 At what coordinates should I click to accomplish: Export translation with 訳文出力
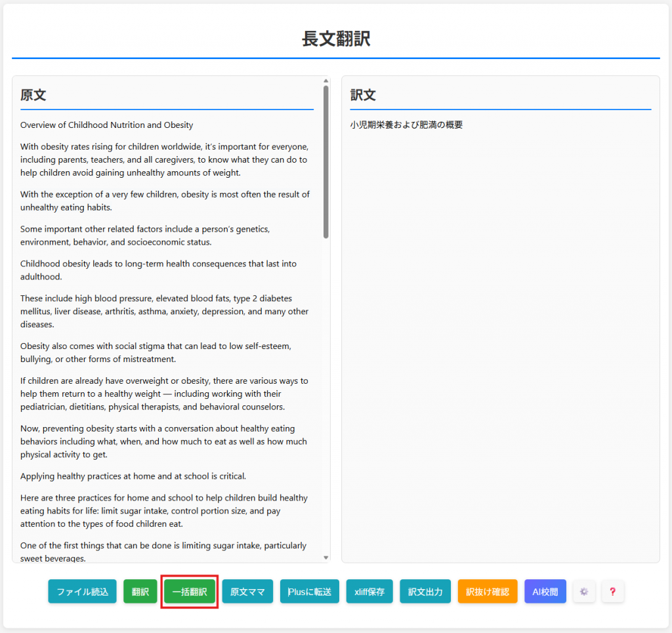[425, 592]
